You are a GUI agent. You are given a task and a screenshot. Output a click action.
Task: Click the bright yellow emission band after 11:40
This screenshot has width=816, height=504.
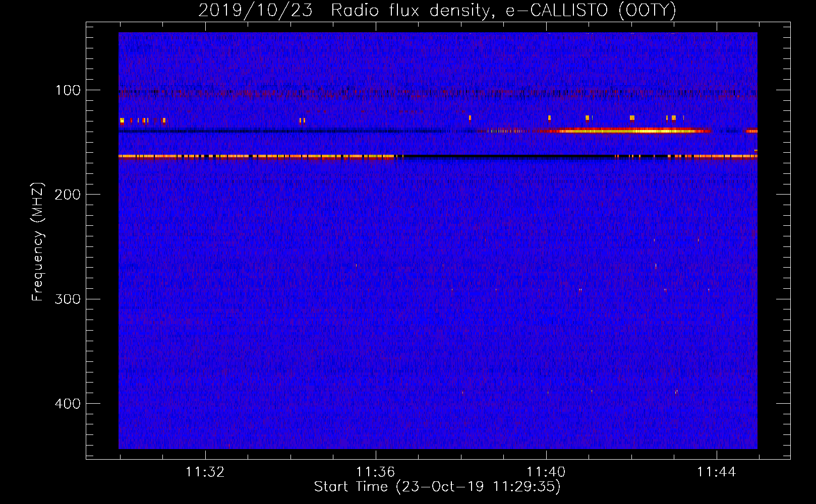(625, 131)
